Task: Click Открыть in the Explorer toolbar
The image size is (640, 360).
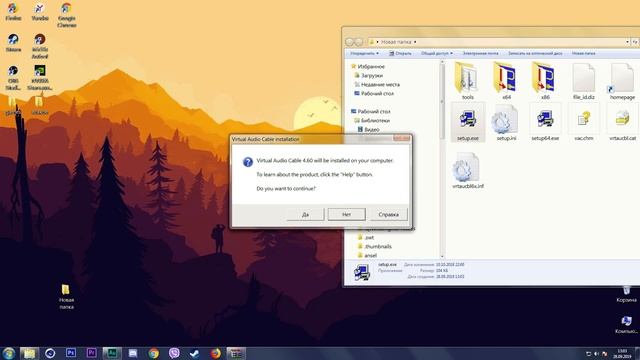Action: tap(400, 53)
